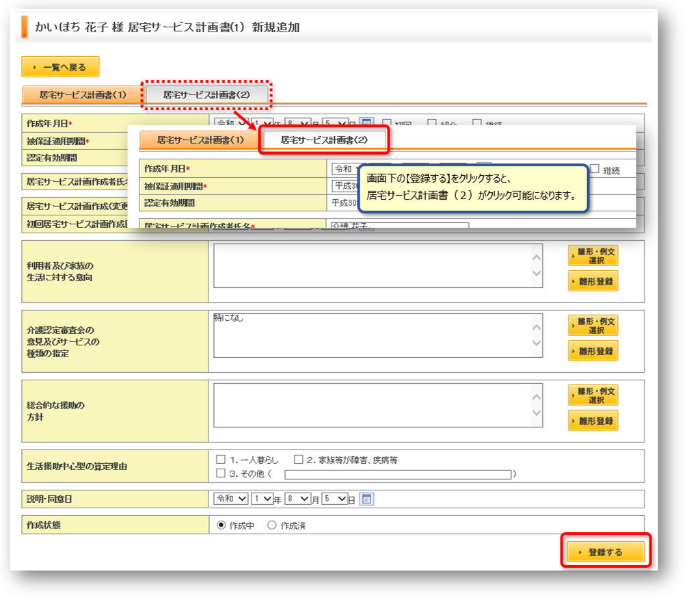Open the day dropdown for 説明・同意日
Viewport: 700px width, 602px height.
pos(335,499)
